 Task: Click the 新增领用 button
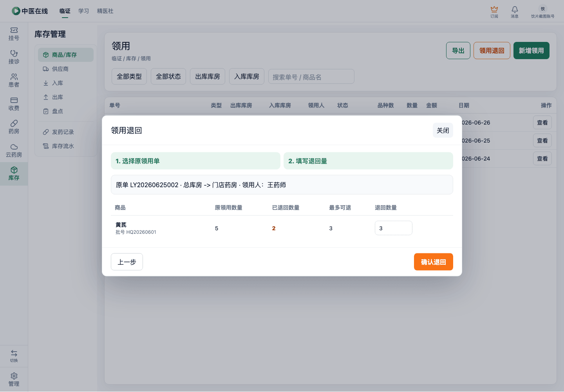(x=531, y=51)
